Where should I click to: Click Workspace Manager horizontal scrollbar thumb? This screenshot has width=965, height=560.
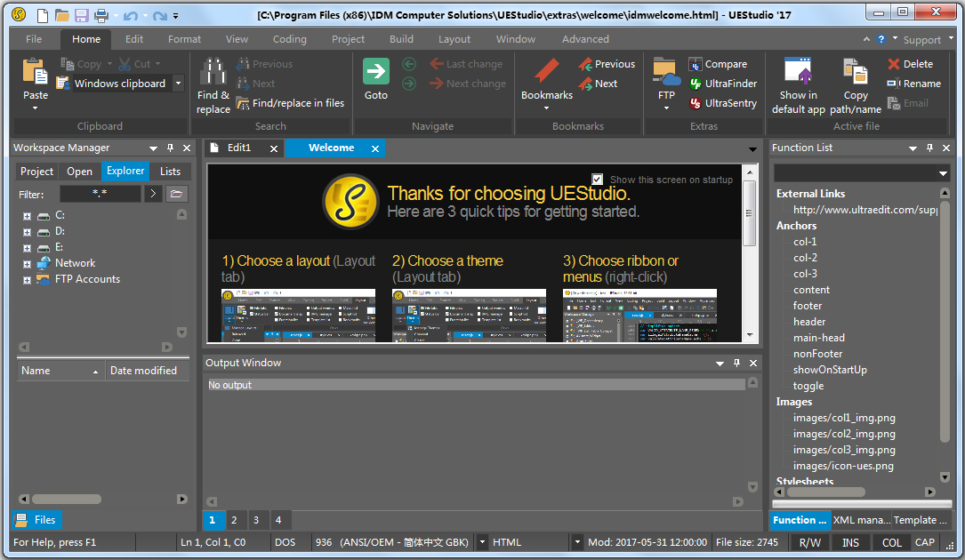[x=67, y=499]
